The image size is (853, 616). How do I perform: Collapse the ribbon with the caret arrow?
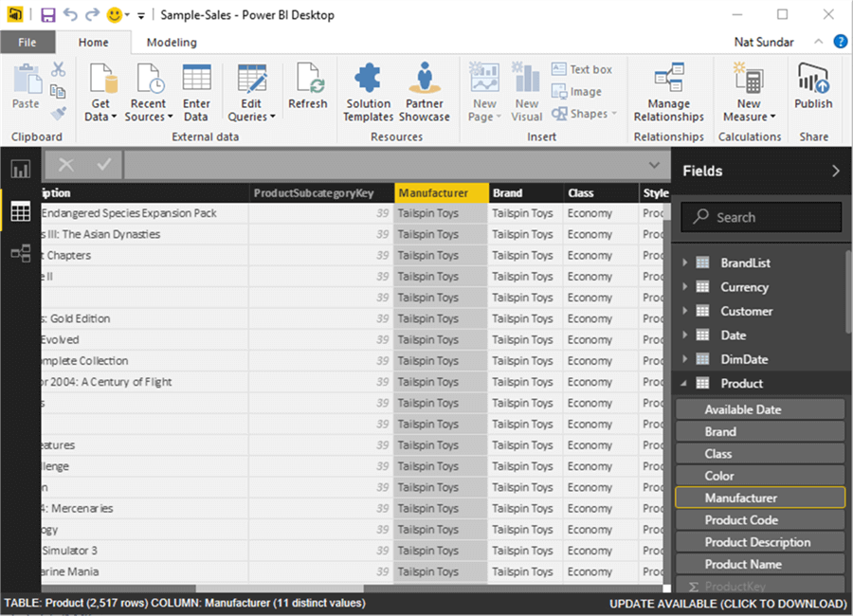(818, 42)
